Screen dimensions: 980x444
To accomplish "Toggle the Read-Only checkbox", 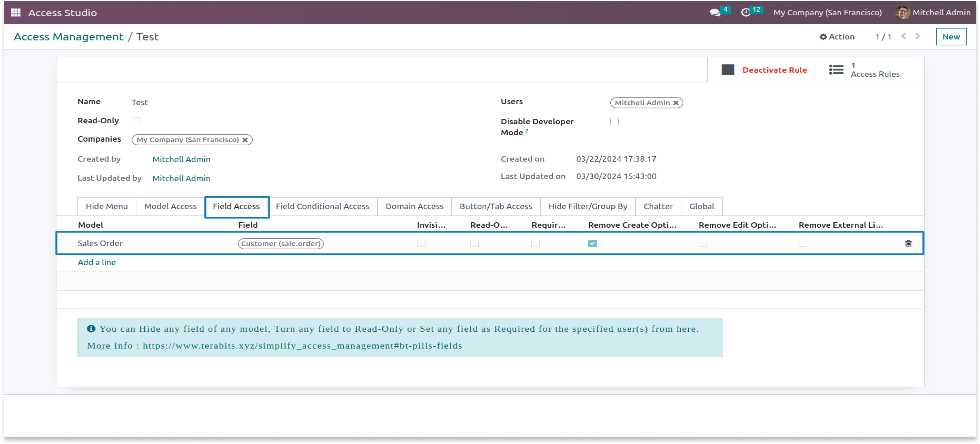I will (136, 121).
